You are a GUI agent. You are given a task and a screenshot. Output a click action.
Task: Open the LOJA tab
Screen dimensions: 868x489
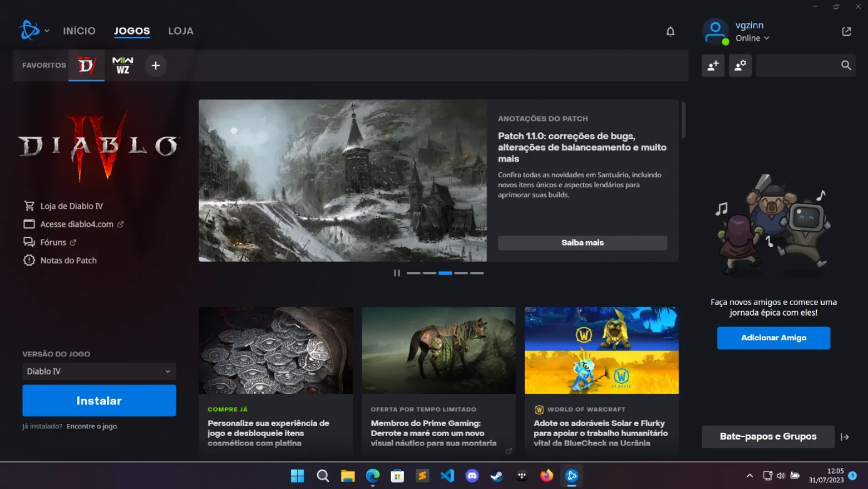tap(181, 31)
